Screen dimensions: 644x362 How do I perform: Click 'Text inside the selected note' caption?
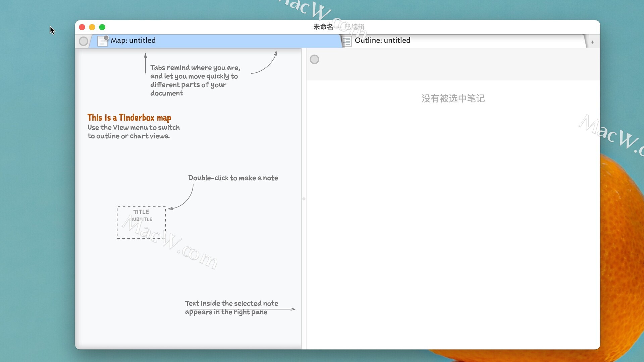click(231, 308)
